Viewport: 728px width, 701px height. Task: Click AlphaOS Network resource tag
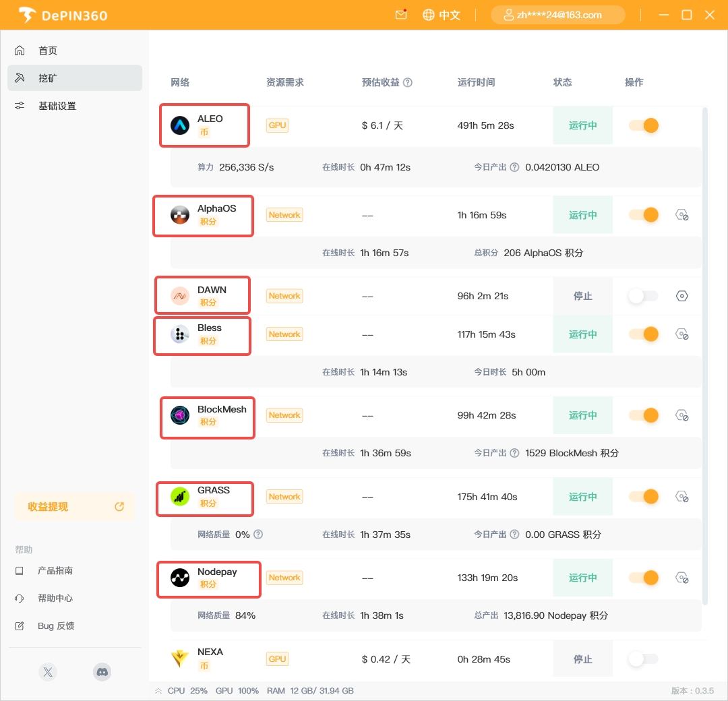(x=284, y=215)
